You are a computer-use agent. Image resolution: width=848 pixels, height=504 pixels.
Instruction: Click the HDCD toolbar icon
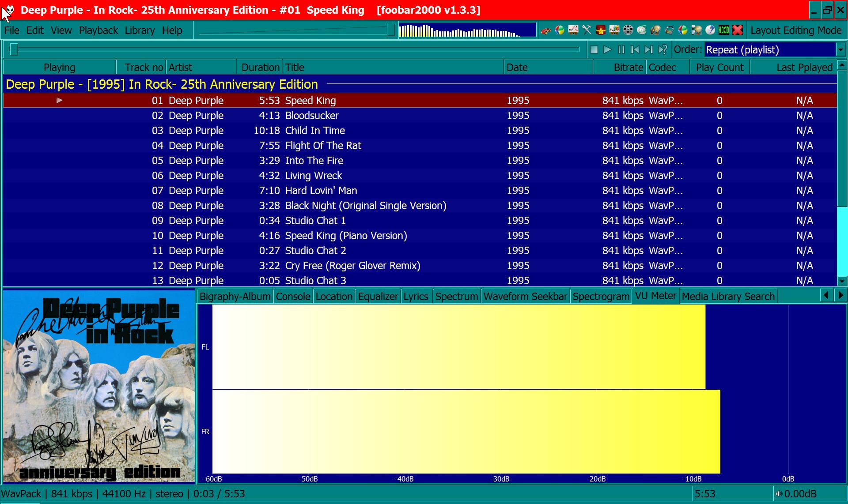pyautogui.click(x=724, y=30)
